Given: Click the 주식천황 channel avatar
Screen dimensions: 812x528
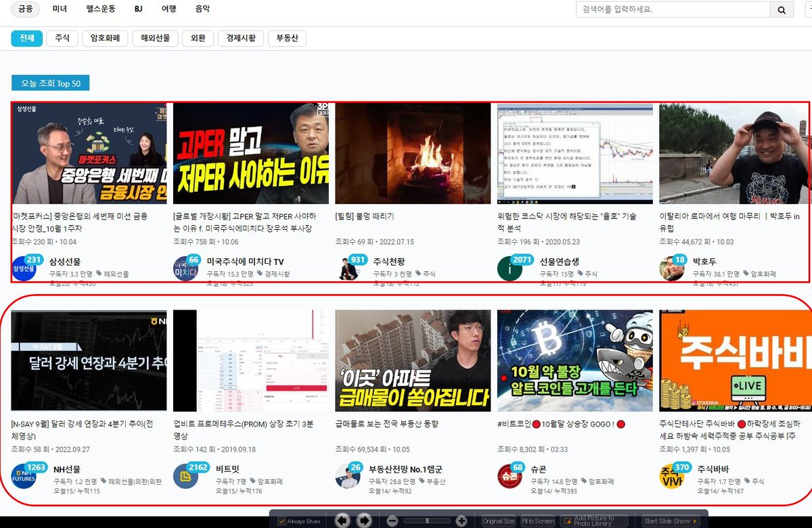Looking at the screenshot, I should tap(348, 268).
